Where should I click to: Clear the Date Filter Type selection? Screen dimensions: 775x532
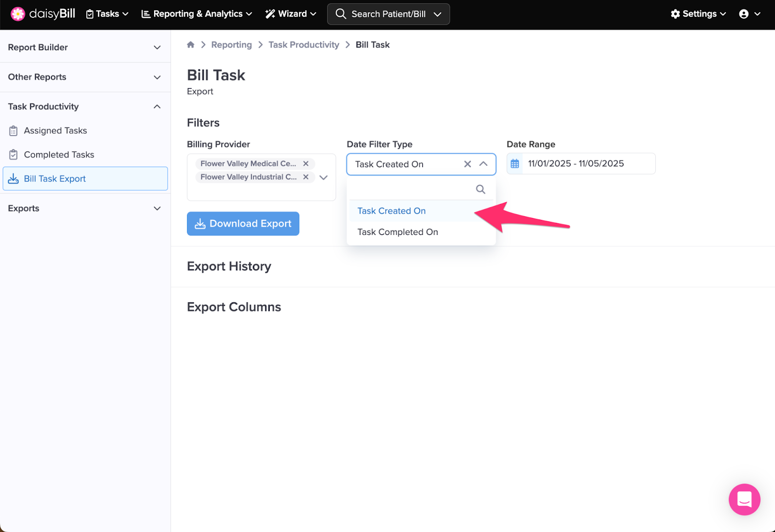(x=467, y=164)
